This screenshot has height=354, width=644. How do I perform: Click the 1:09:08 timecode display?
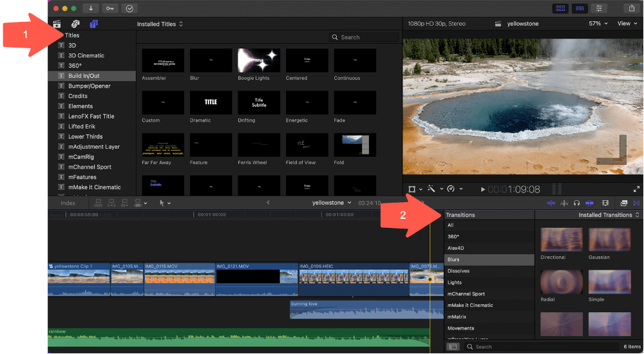pos(514,189)
